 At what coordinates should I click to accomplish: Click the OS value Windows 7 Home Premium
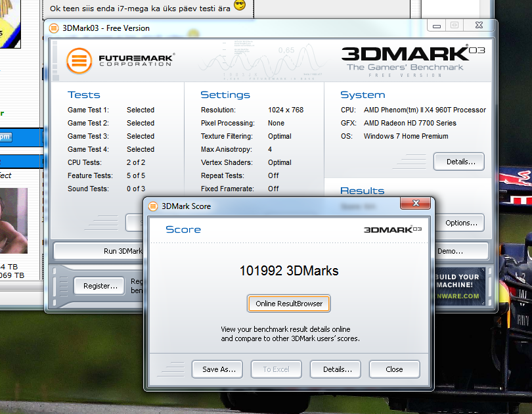coord(406,136)
